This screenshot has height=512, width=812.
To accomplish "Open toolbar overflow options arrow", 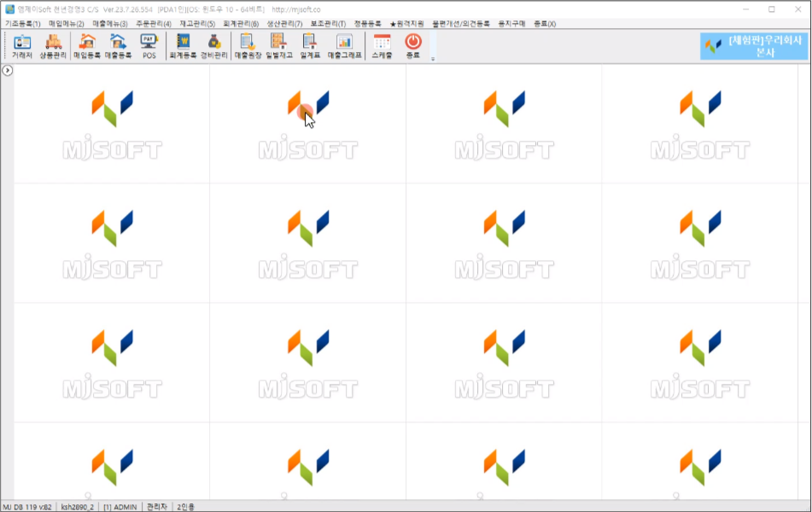I will coord(433,59).
